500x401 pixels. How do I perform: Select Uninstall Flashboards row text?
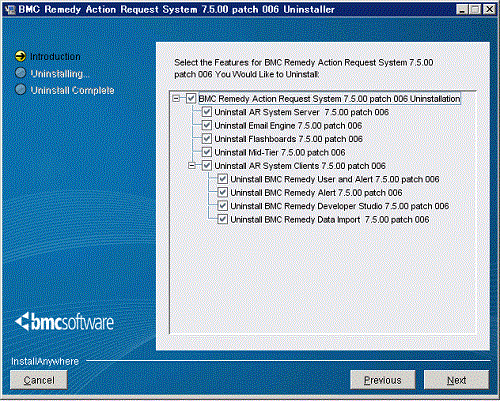tap(288, 139)
